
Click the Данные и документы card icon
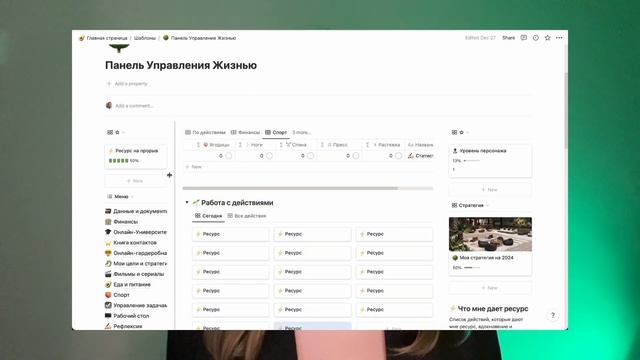click(x=108, y=211)
